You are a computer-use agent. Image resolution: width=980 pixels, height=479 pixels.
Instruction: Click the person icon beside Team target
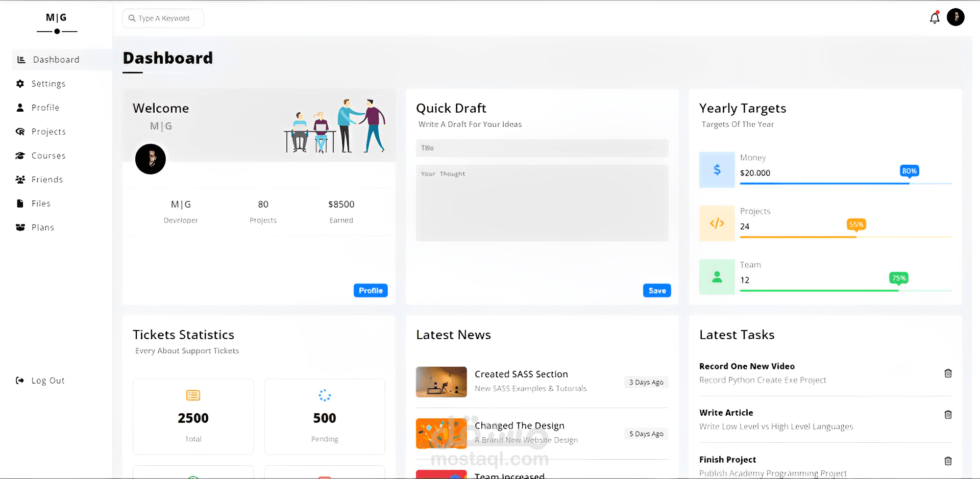pos(717,276)
